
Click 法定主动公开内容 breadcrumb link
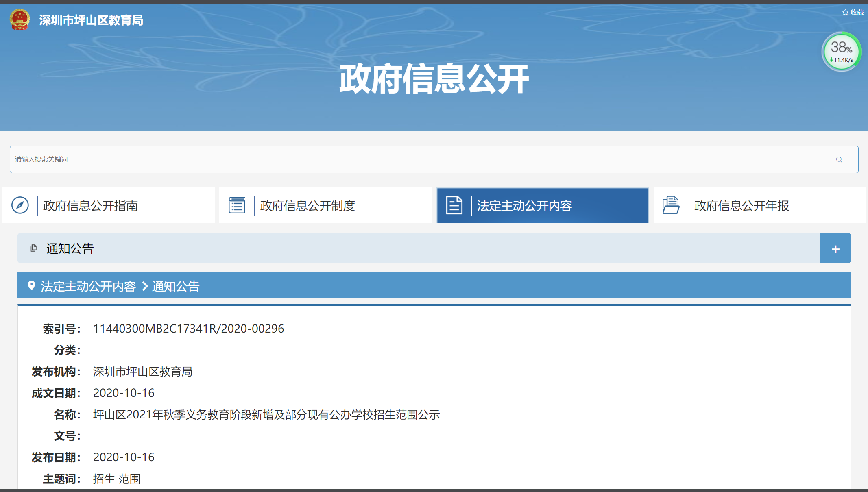(88, 286)
